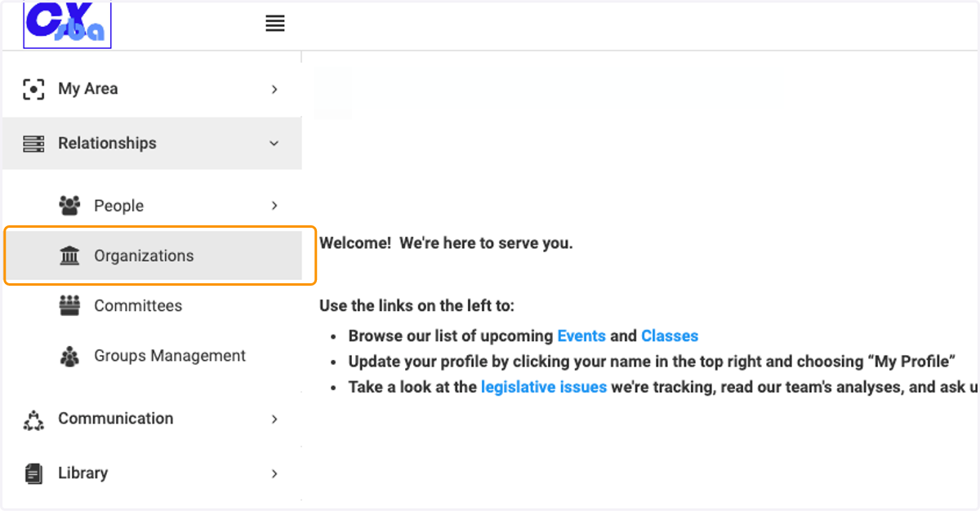Open the legislative issues link
This screenshot has height=511, width=980.
coord(544,387)
